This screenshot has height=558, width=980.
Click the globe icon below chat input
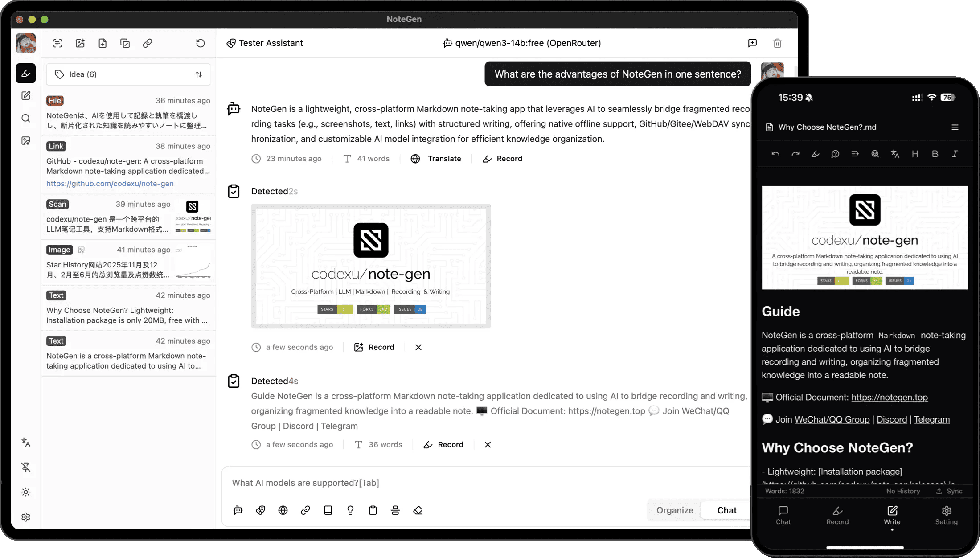coord(283,510)
